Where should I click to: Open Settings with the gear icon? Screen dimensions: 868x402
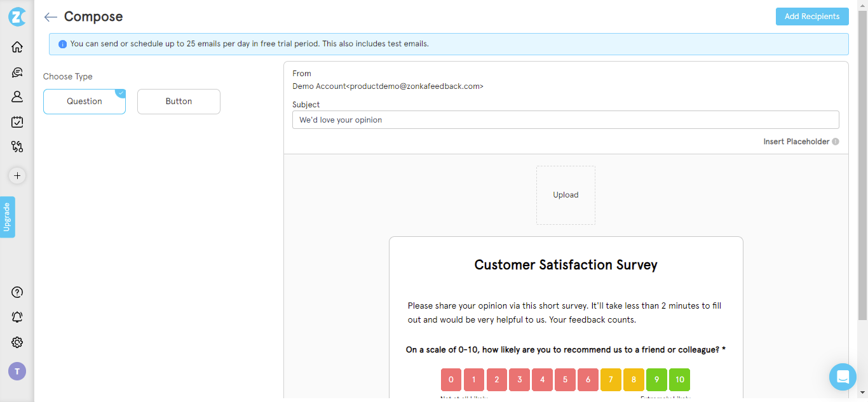click(17, 342)
